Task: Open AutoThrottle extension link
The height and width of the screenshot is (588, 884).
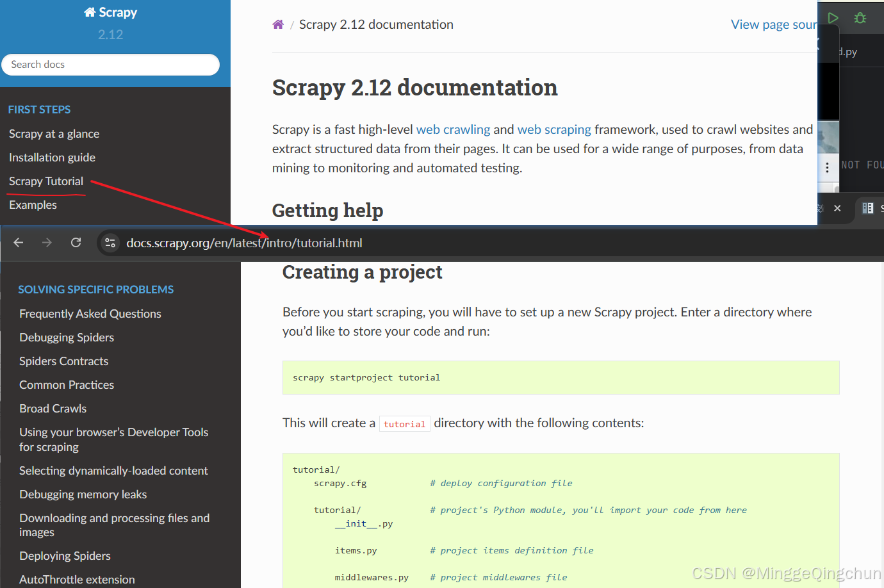Action: 77,580
